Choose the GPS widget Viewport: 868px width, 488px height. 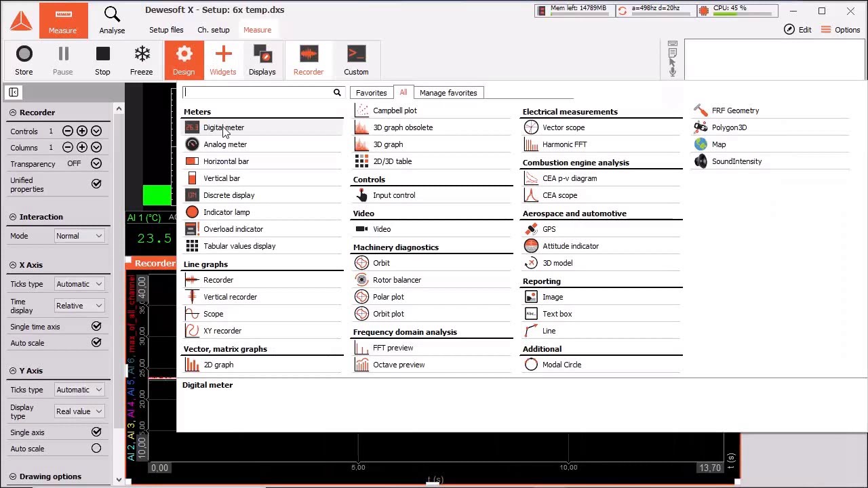pyautogui.click(x=601, y=229)
